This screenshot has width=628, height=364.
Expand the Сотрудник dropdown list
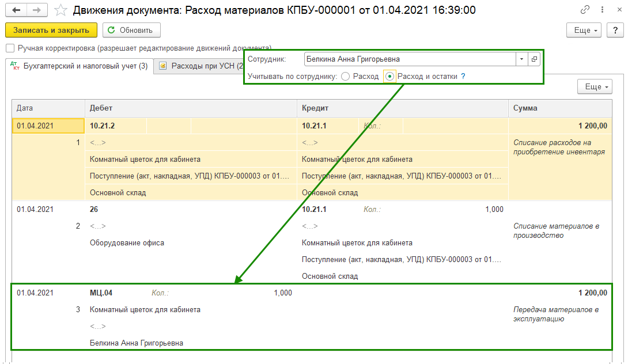point(521,59)
